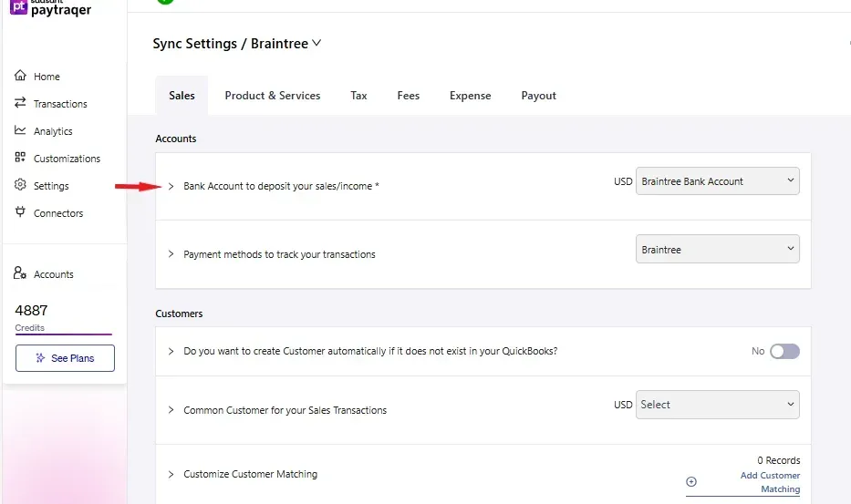
Task: Click the sparkle icon in See Plans
Action: coord(40,358)
